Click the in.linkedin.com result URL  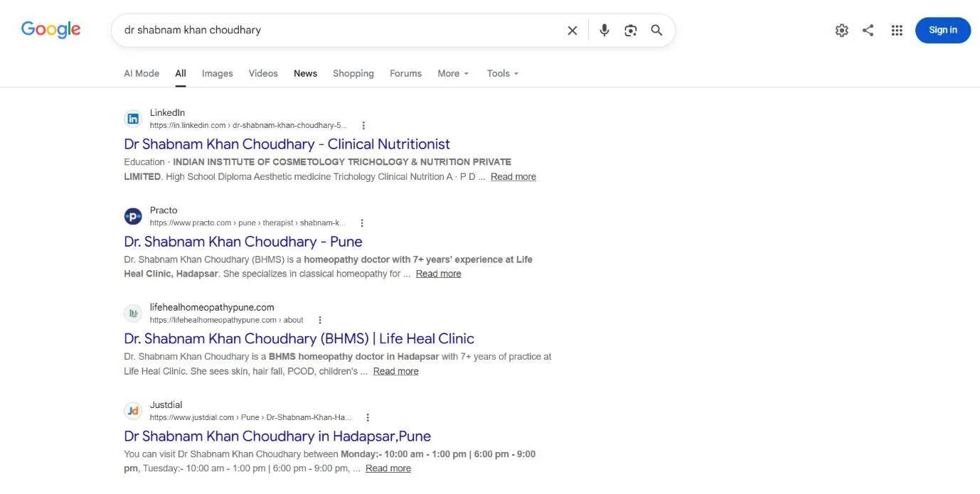248,126
